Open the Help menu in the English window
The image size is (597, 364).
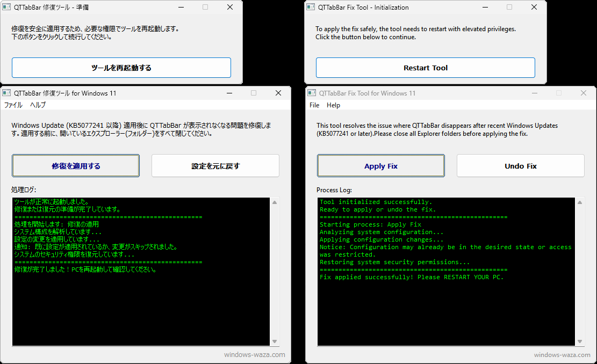coord(333,105)
